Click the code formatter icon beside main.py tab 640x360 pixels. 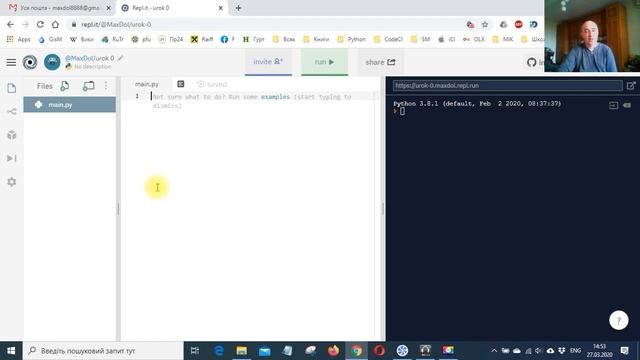(x=180, y=84)
